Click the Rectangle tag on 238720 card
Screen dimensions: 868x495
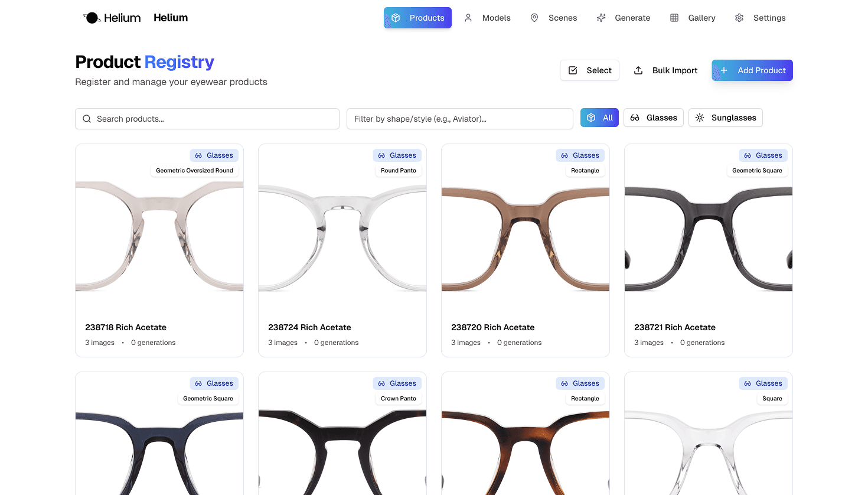pyautogui.click(x=585, y=171)
